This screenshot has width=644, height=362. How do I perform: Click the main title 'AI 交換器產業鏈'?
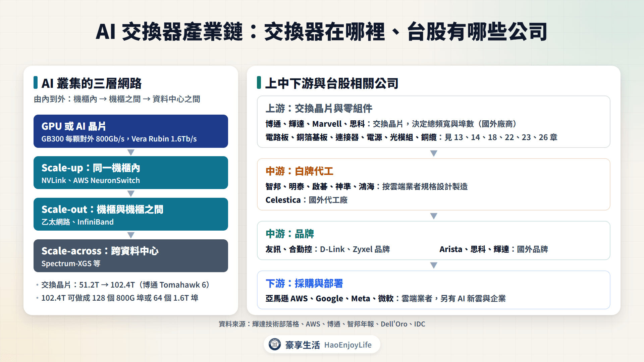pos(169,32)
